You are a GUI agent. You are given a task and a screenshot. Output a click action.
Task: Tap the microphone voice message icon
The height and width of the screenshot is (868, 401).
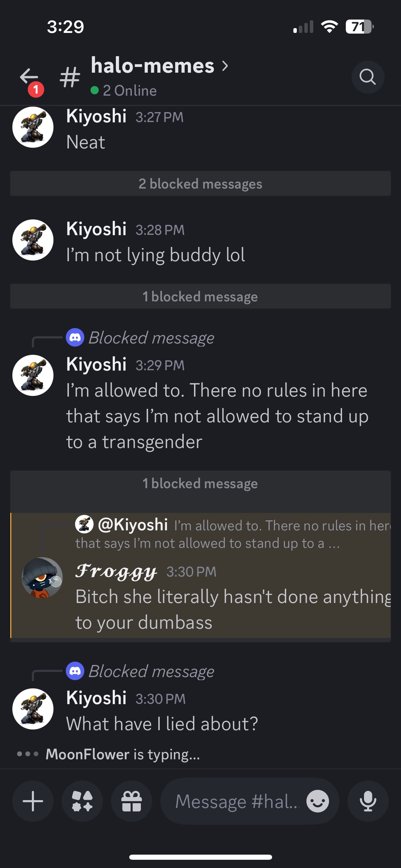point(368,801)
